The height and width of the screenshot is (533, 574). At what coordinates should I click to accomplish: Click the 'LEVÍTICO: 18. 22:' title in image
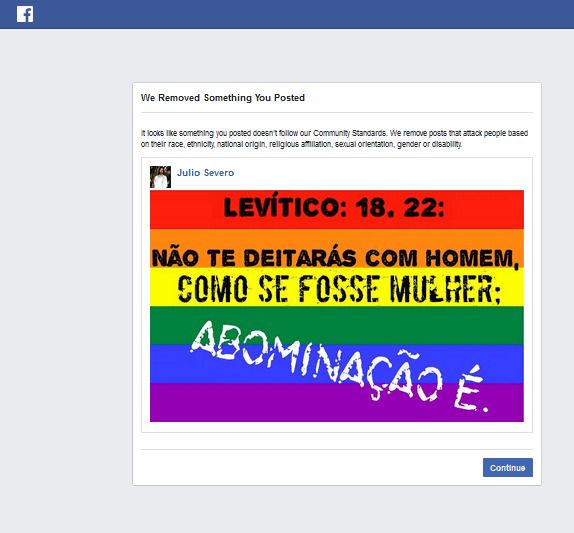pos(334,208)
